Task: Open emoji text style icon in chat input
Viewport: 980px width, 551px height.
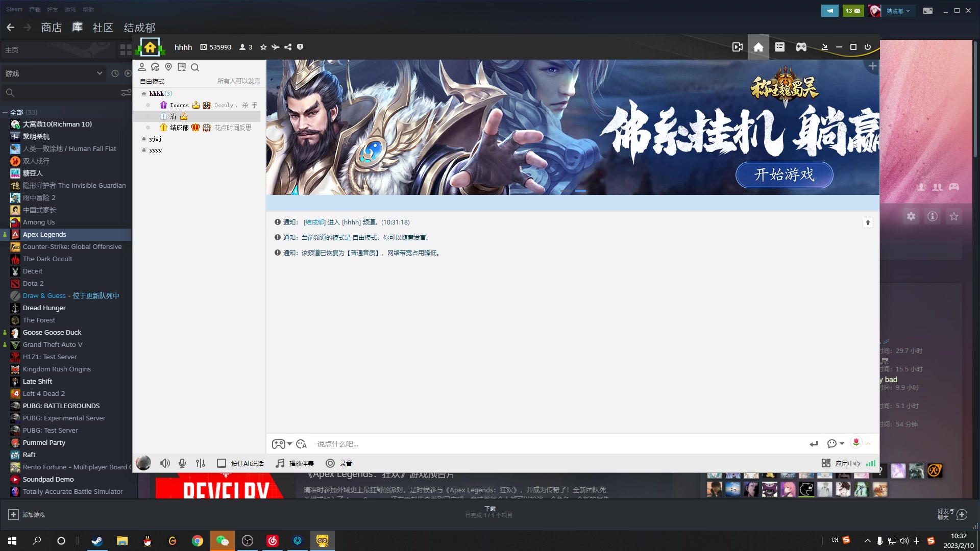Action: click(x=302, y=444)
